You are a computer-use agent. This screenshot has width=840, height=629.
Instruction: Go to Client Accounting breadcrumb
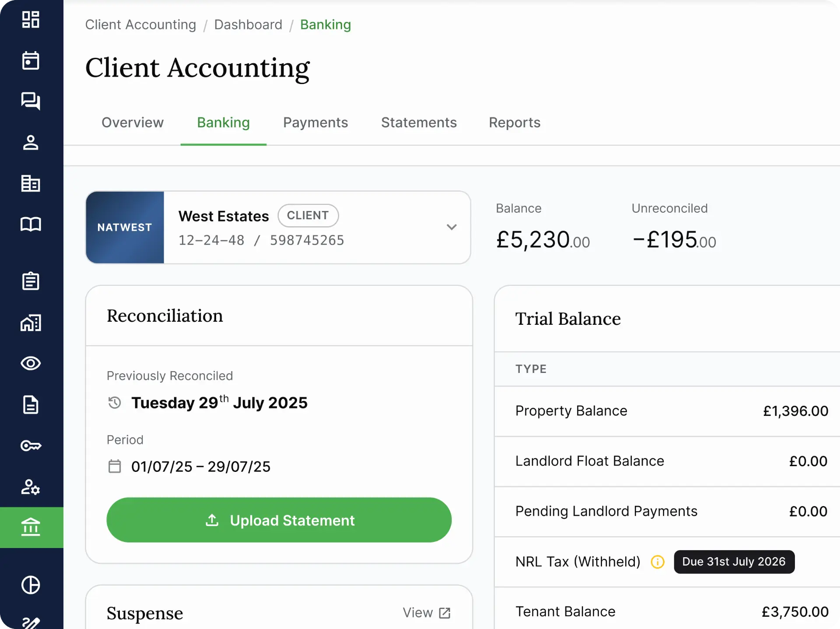point(140,25)
